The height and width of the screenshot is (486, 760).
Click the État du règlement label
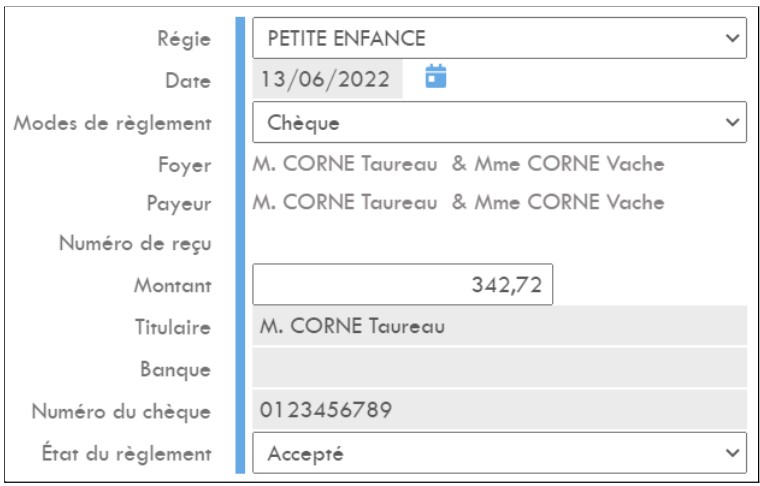127,454
